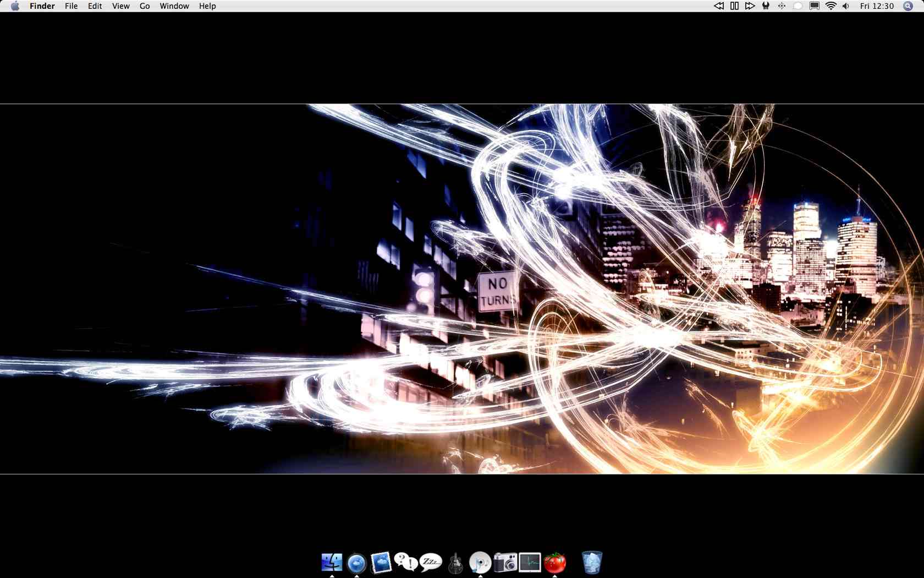Open the Trash in Dock
Viewport: 924px width, 578px height.
(592, 563)
